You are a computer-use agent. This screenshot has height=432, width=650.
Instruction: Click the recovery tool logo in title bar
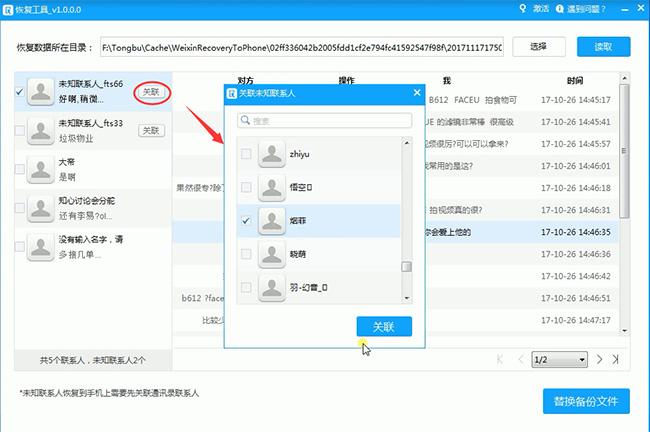pos(8,10)
